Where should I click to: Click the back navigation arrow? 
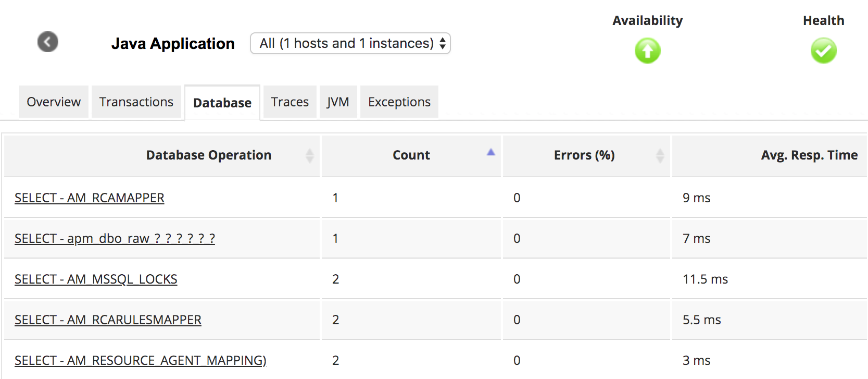point(47,42)
